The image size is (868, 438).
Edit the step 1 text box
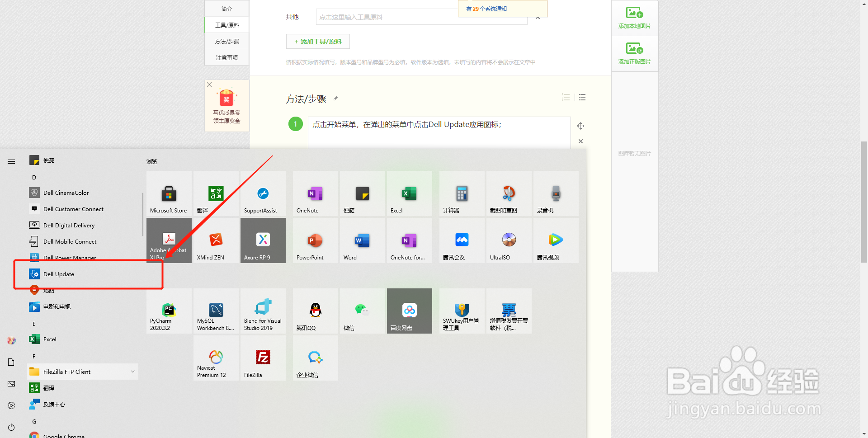[x=439, y=133]
